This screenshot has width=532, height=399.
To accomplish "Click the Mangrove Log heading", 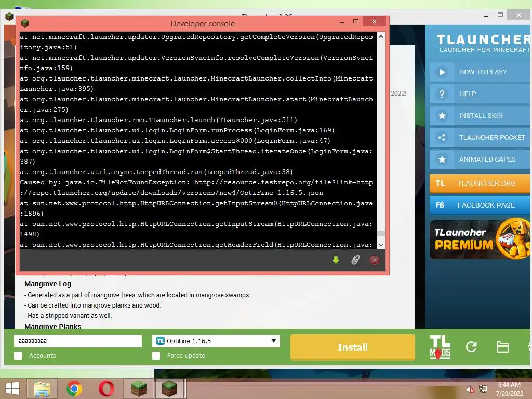I will pos(47,284).
